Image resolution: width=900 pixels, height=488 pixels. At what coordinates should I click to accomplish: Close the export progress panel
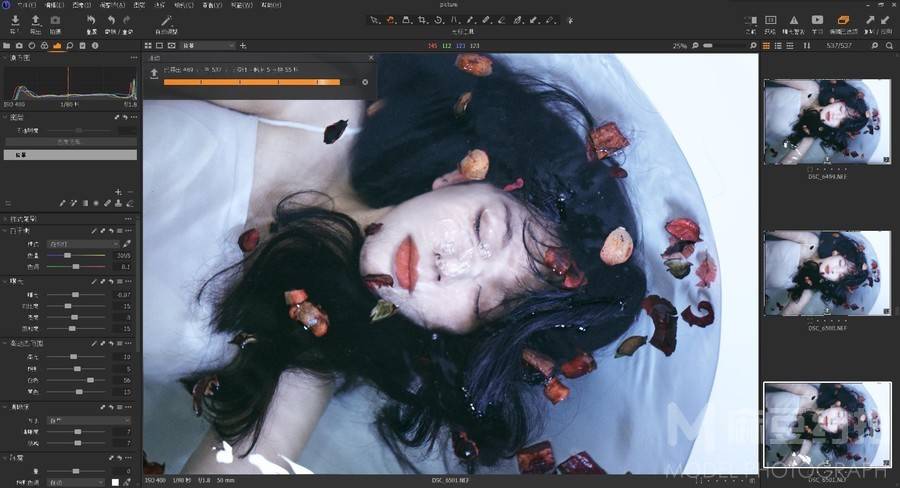[x=371, y=58]
